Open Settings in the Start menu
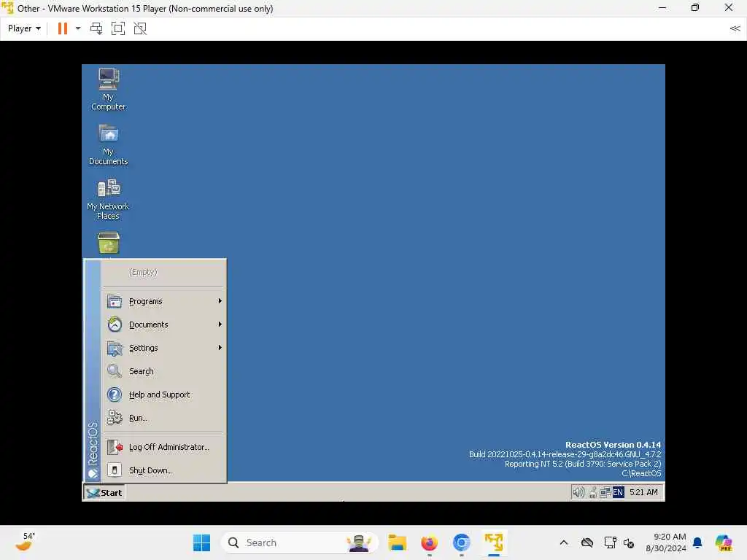The width and height of the screenshot is (747, 560). [x=164, y=348]
